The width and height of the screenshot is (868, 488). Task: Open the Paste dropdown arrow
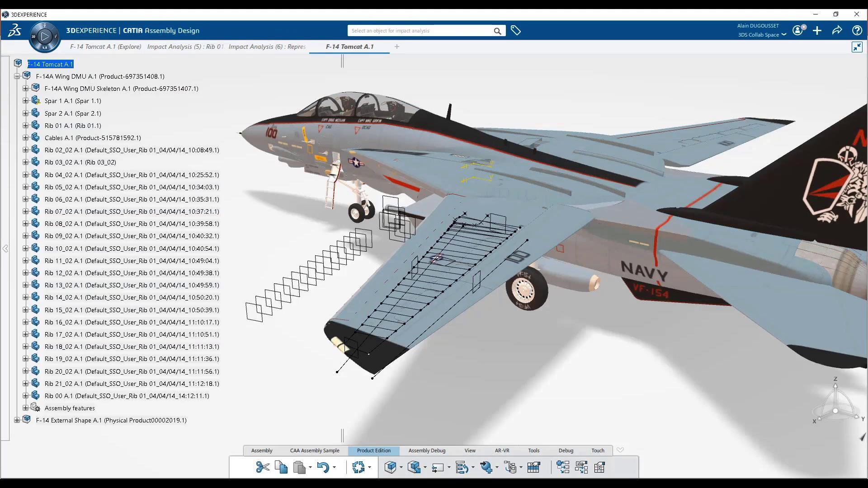(x=310, y=468)
